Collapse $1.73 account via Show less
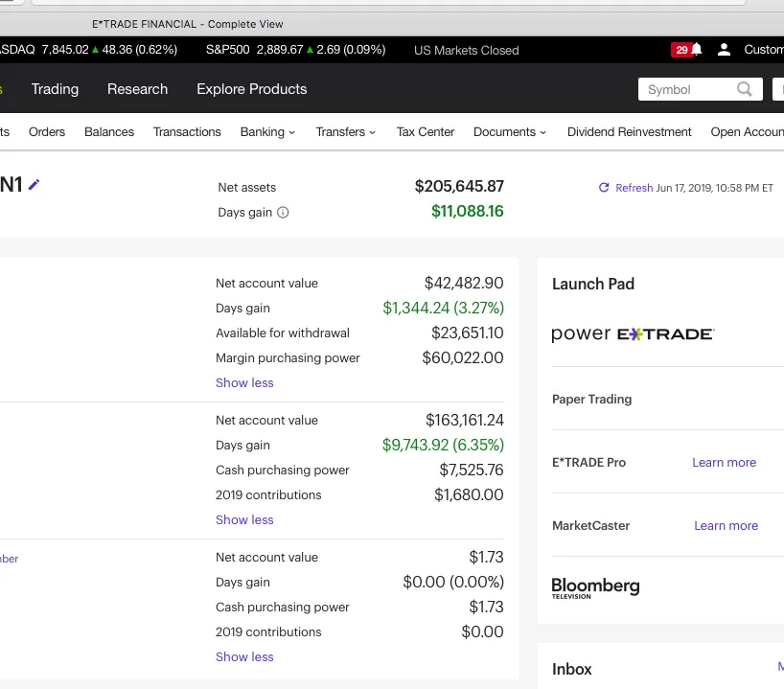Viewport: 784px width, 689px height. [x=244, y=656]
